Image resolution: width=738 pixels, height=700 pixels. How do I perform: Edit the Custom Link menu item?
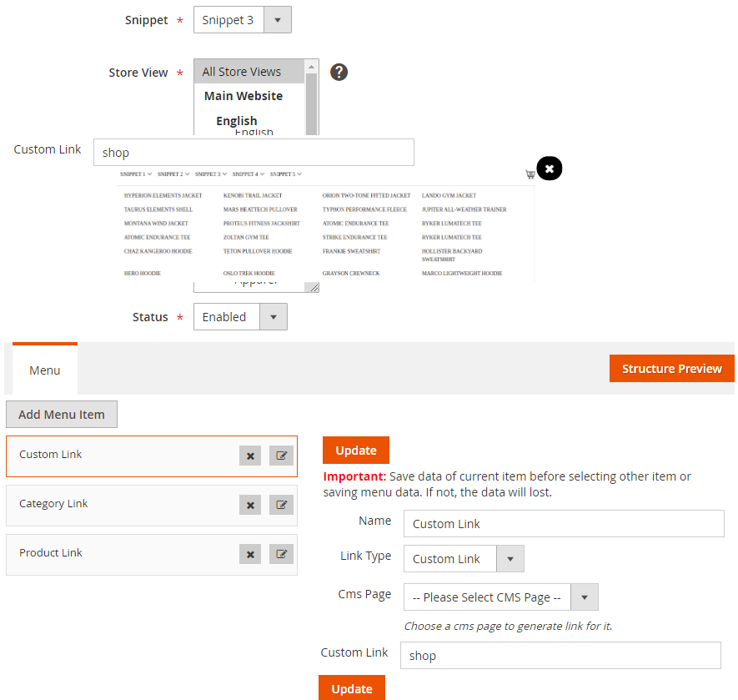[282, 456]
